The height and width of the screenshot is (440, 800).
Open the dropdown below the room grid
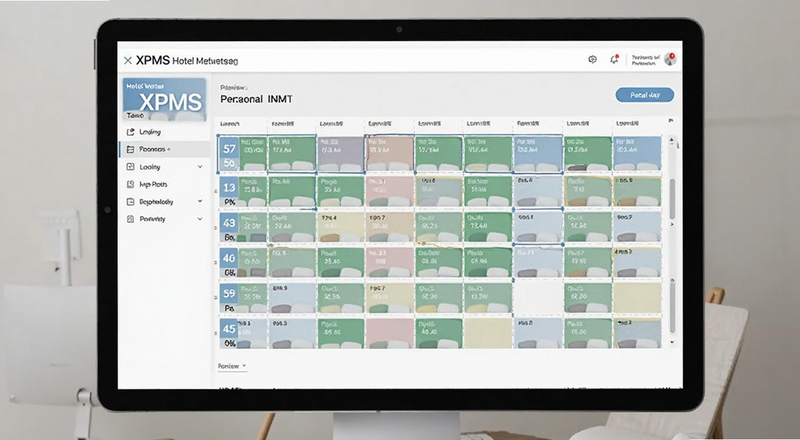(x=232, y=366)
